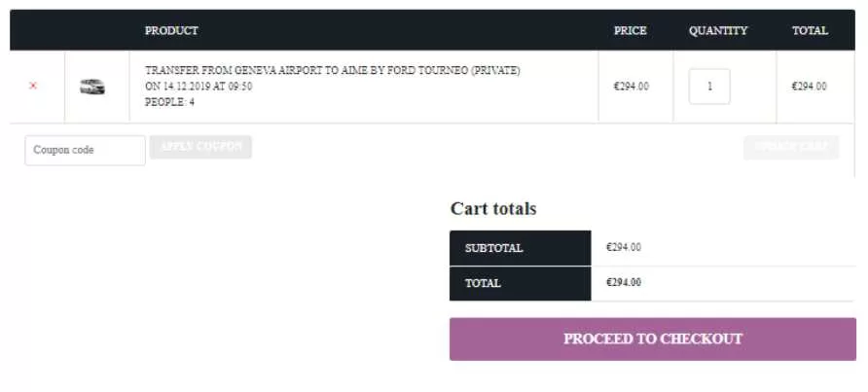
Task: Click the QUANTITY column header
Action: pyautogui.click(x=718, y=30)
